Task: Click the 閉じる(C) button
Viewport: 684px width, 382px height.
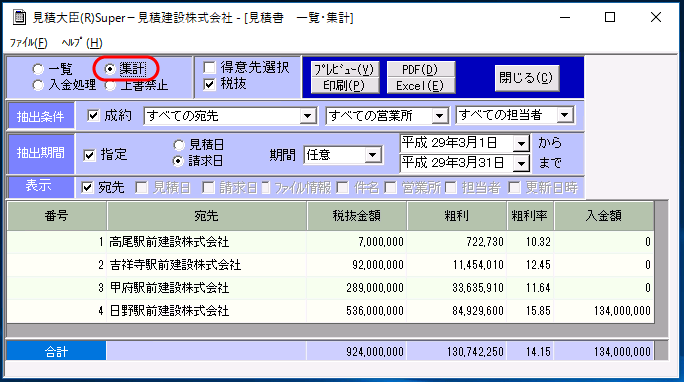Action: pos(527,78)
